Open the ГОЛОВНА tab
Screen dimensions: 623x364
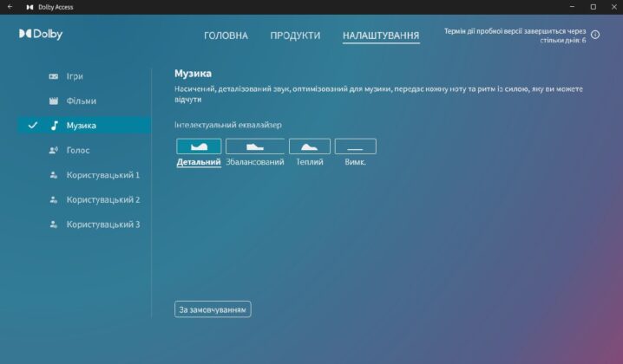226,36
